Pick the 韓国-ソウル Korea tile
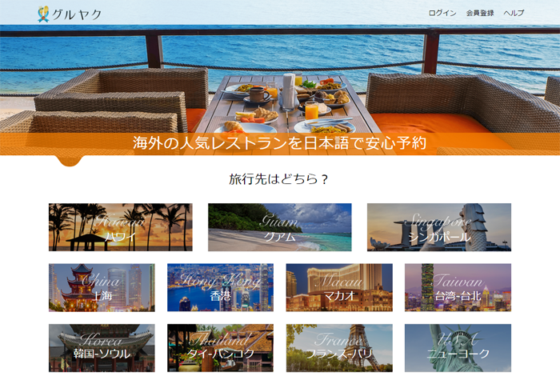This screenshot has width=560, height=392. pos(102,348)
